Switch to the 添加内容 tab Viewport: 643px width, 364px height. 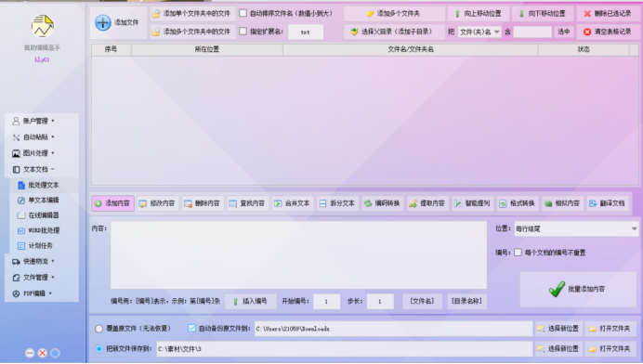pos(112,203)
